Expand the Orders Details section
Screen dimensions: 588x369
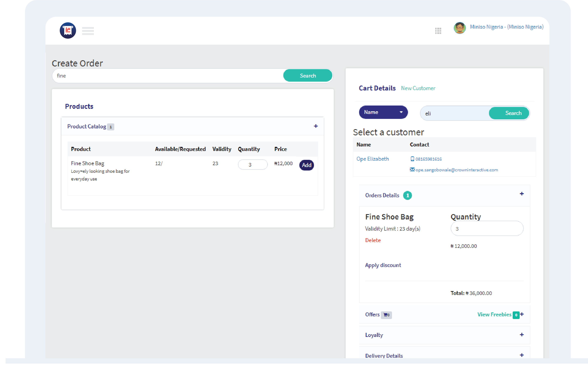point(521,194)
